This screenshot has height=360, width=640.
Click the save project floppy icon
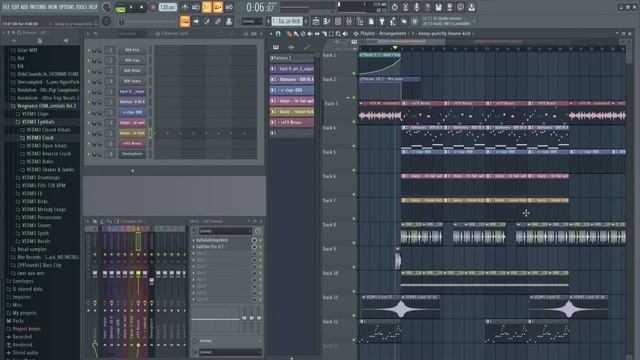438,7
